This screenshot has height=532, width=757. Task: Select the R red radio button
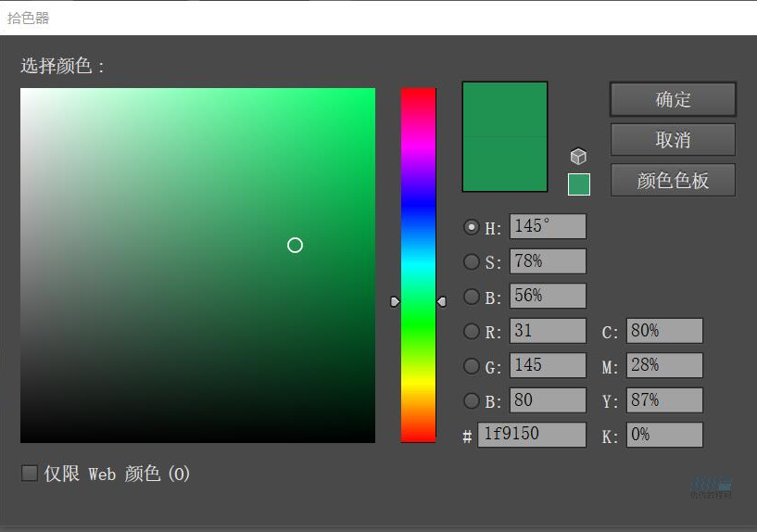472,332
